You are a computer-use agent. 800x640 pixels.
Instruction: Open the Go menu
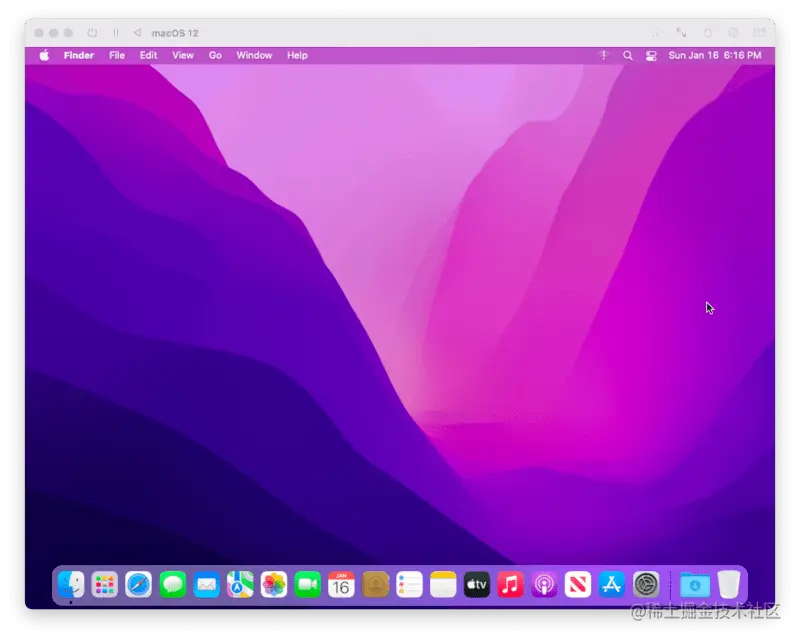tap(215, 55)
